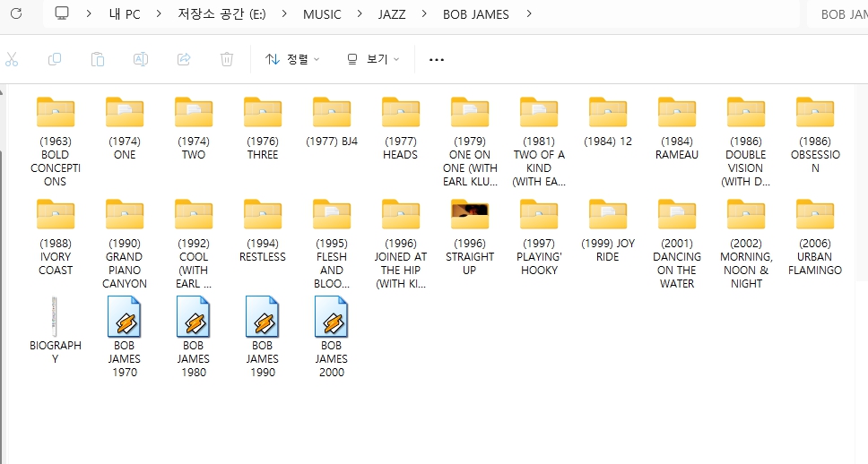This screenshot has height=464, width=868.
Task: Click the Delete trash can icon
Action: [227, 59]
